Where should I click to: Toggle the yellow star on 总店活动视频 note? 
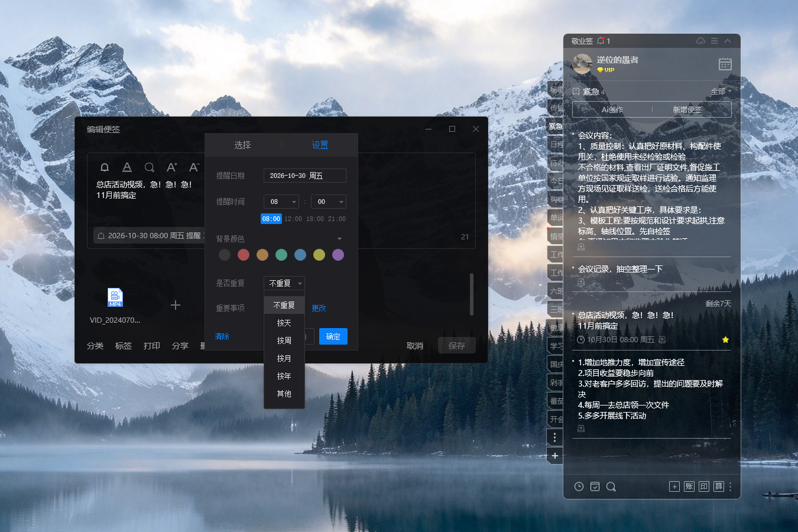point(725,340)
